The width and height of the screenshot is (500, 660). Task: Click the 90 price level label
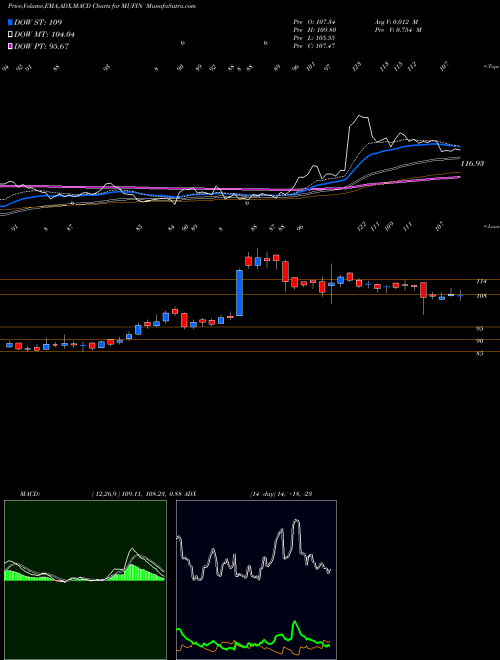coord(480,341)
